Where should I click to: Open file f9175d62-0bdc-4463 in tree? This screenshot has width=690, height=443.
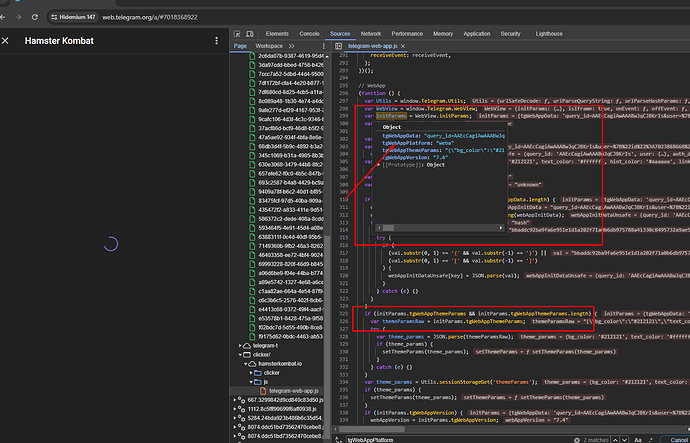click(x=291, y=337)
